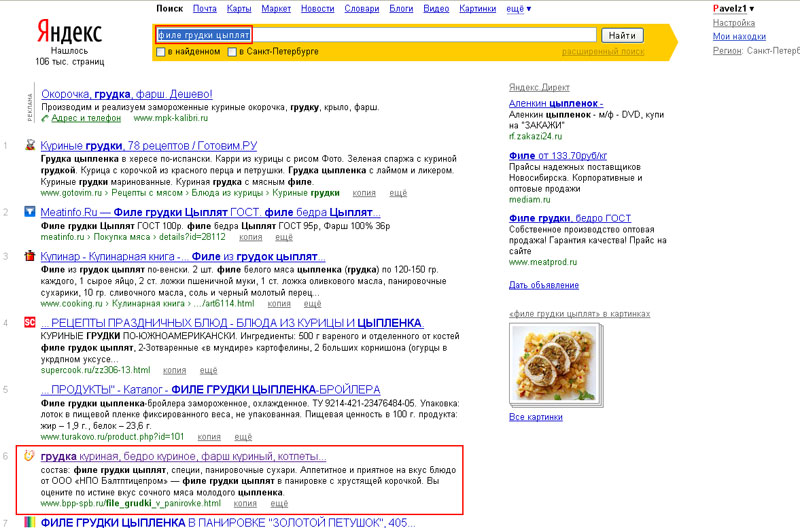This screenshot has width=800, height=528.
Task: Expand the 'ещё' services dropdown
Action: (518, 9)
